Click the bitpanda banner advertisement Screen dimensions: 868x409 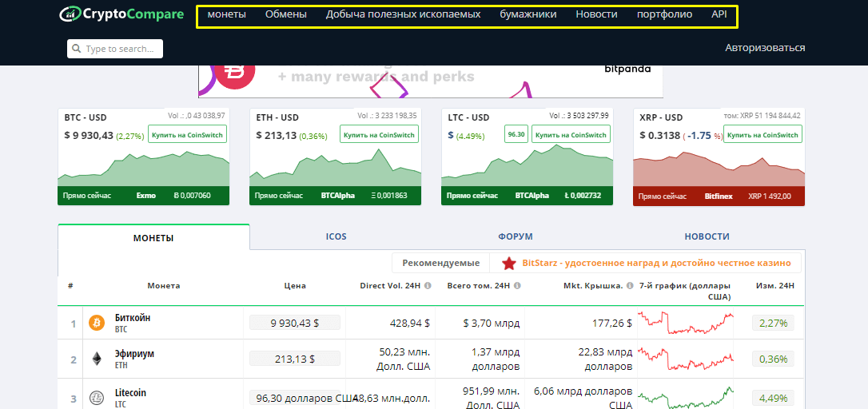[431, 81]
